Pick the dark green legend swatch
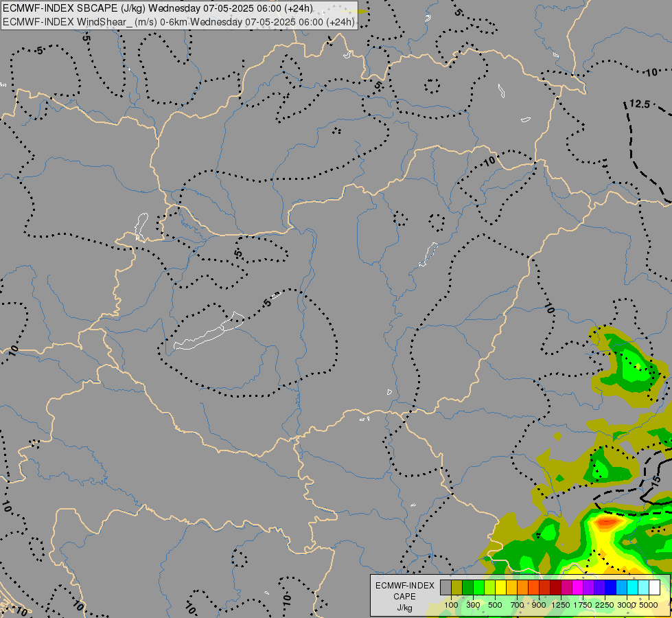Image resolution: width=672 pixels, height=618 pixels. 467,587
